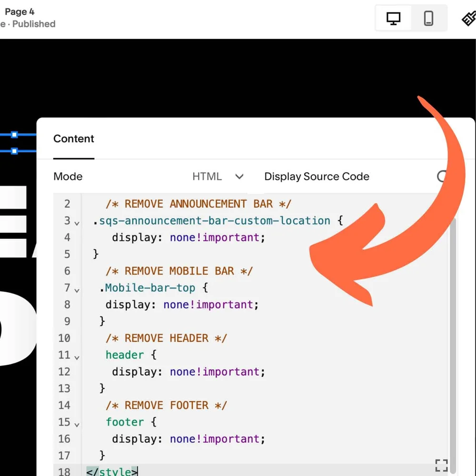Image resolution: width=476 pixels, height=476 pixels.
Task: Collapse the header rule on line 11
Action: pyautogui.click(x=77, y=357)
